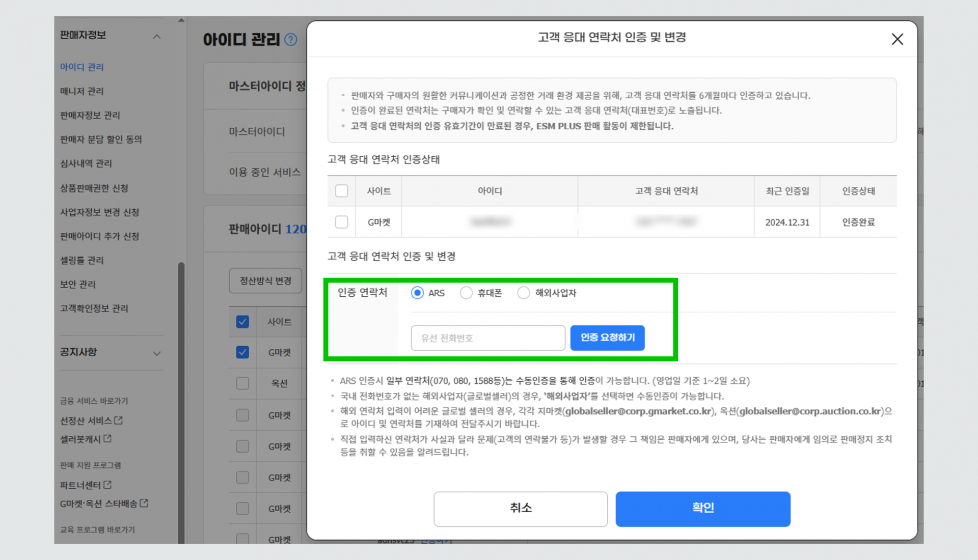Click the 정산방식 변경 button
This screenshot has height=560, width=978.
[x=265, y=281]
